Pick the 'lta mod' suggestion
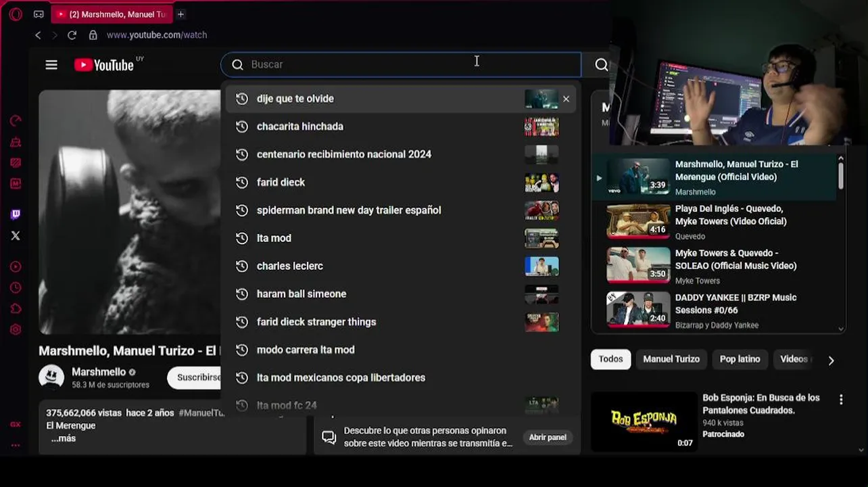This screenshot has height=487, width=868. pyautogui.click(x=401, y=238)
